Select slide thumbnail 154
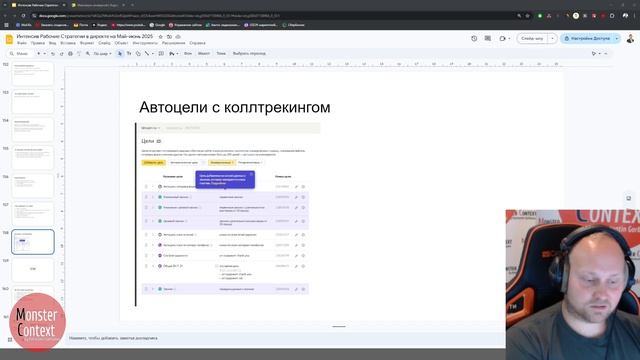The image size is (640, 360). (x=33, y=130)
